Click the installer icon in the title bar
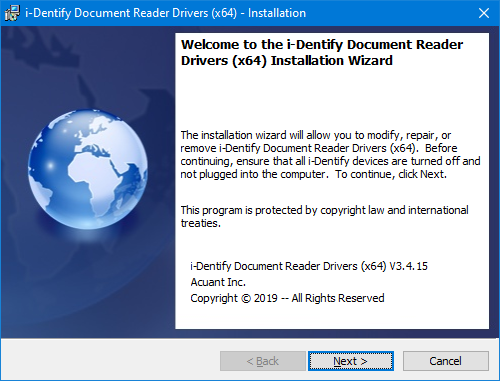This screenshot has height=381, width=500. (12, 13)
